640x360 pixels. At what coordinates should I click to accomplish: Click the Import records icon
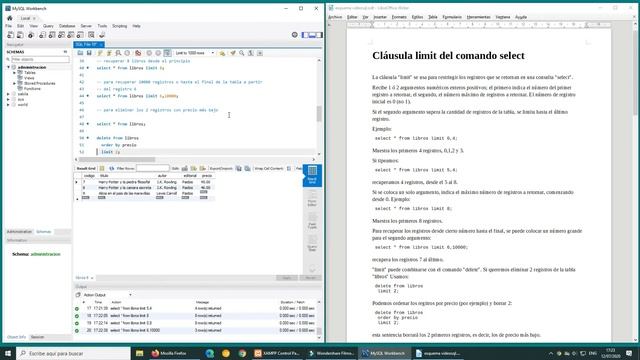tap(247, 168)
